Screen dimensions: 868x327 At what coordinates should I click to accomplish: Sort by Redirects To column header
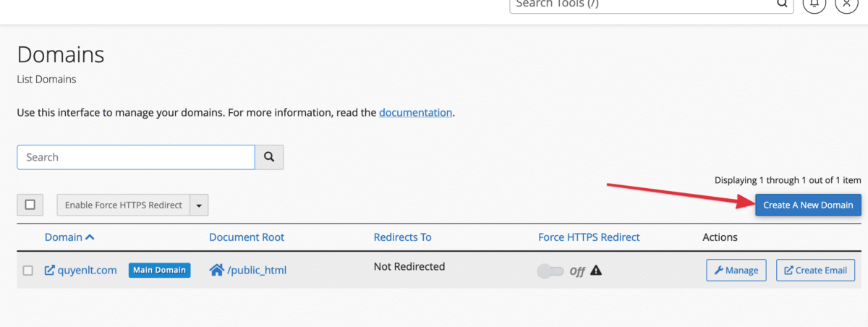pos(402,237)
